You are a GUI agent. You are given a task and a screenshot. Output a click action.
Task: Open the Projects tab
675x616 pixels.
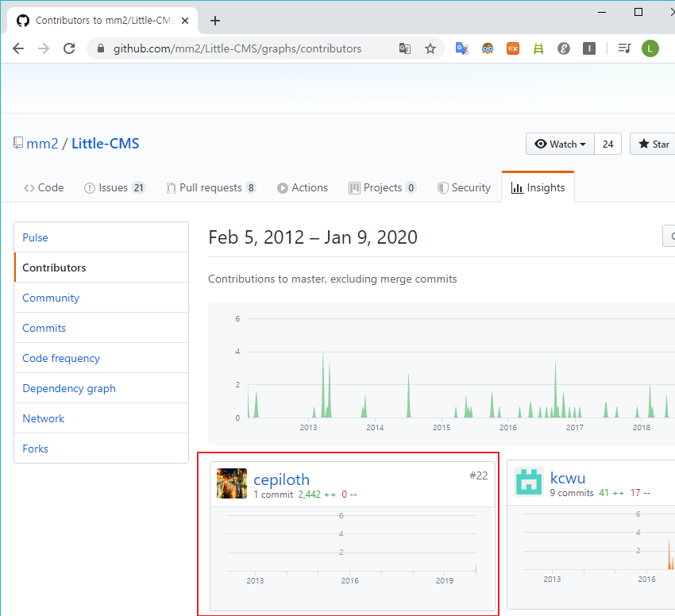click(x=382, y=187)
